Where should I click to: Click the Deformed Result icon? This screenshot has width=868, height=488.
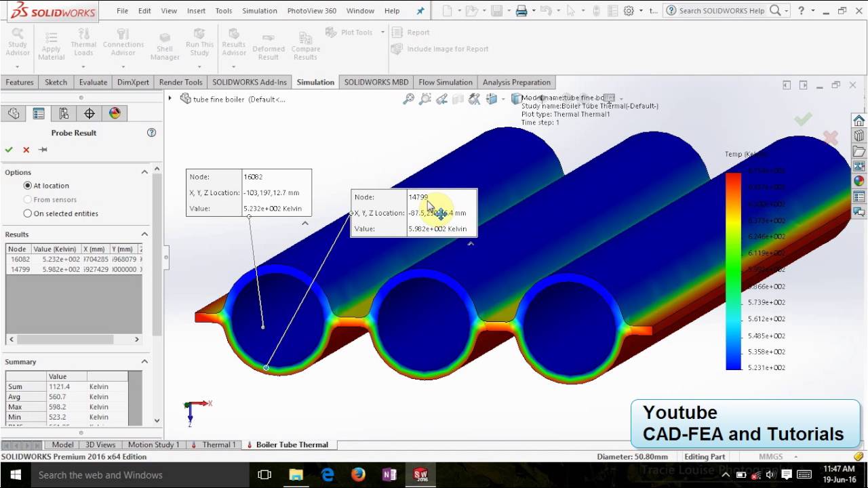[x=269, y=41]
